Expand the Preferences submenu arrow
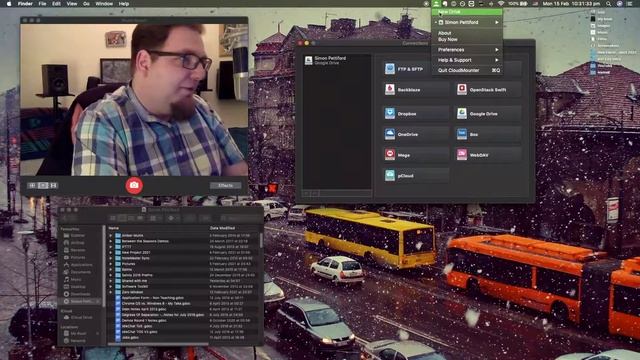Image resolution: width=640 pixels, height=360 pixels. click(x=497, y=50)
